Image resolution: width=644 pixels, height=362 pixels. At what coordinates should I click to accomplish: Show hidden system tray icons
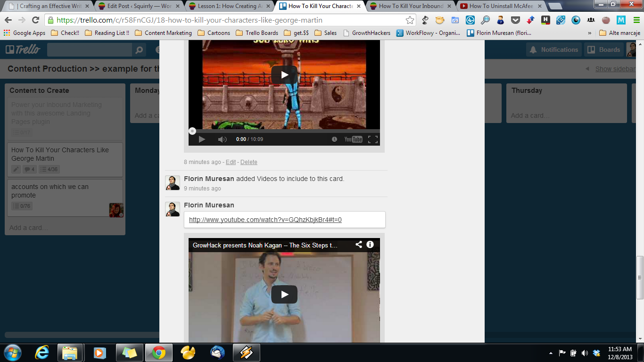click(551, 353)
